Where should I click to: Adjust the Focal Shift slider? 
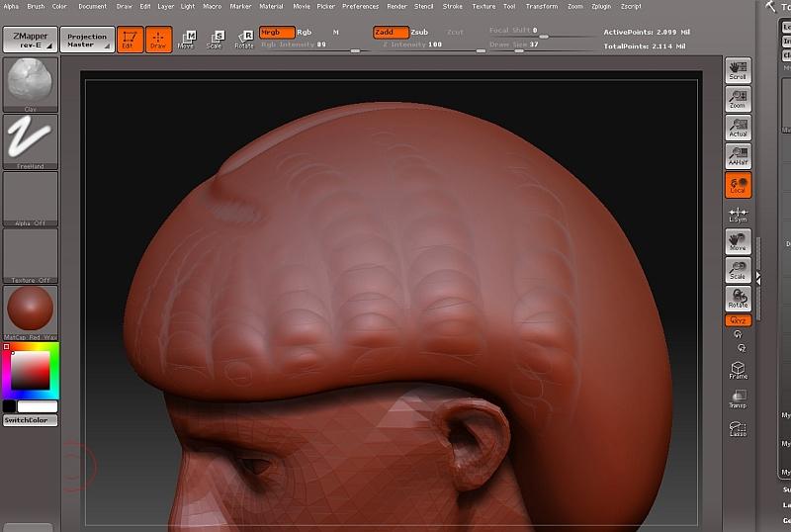click(542, 32)
